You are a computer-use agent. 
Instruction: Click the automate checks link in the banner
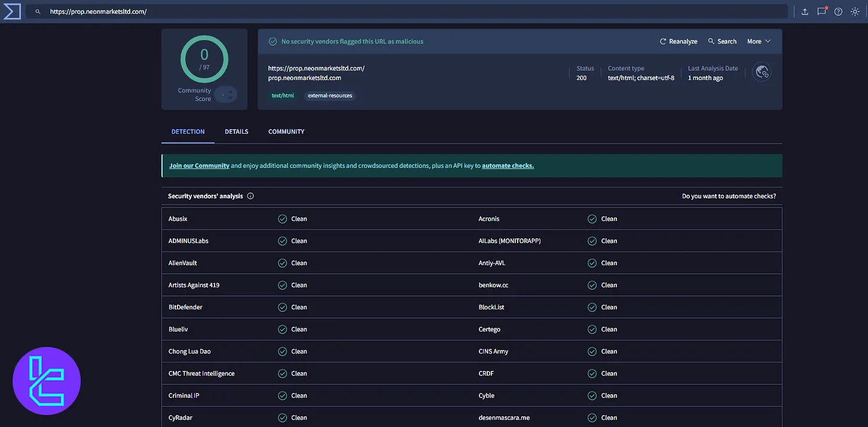click(508, 165)
